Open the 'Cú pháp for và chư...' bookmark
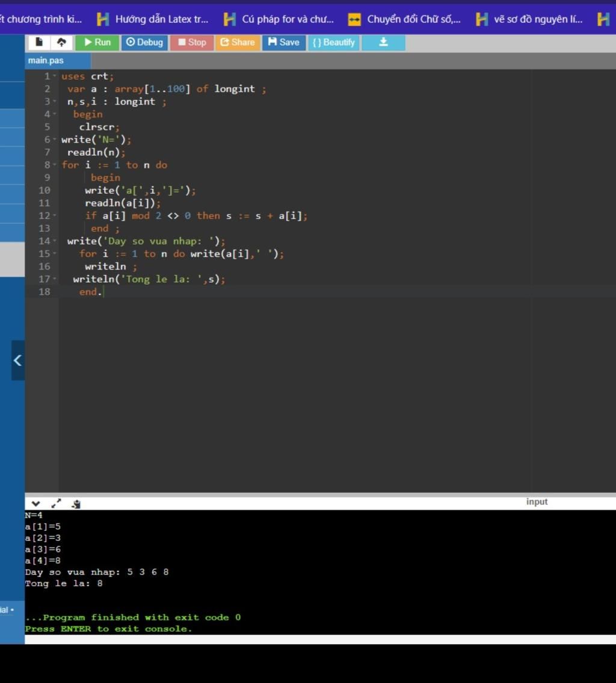The height and width of the screenshot is (683, 616). [279, 19]
